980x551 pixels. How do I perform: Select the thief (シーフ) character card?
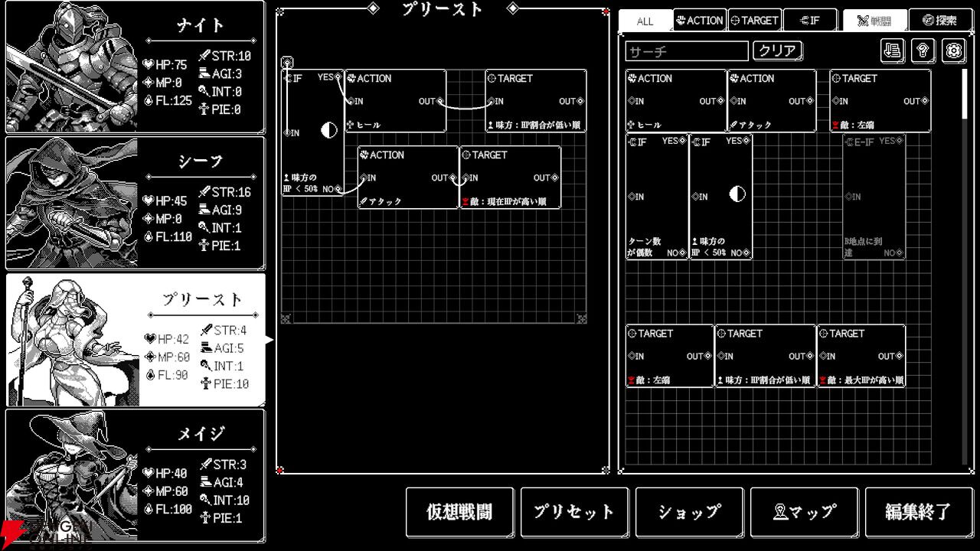point(135,203)
